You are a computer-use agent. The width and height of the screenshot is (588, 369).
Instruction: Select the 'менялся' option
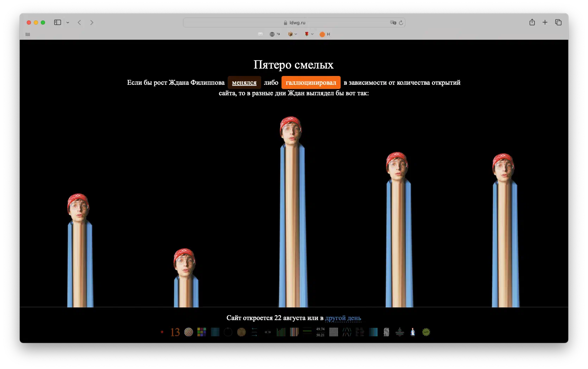[x=244, y=83]
